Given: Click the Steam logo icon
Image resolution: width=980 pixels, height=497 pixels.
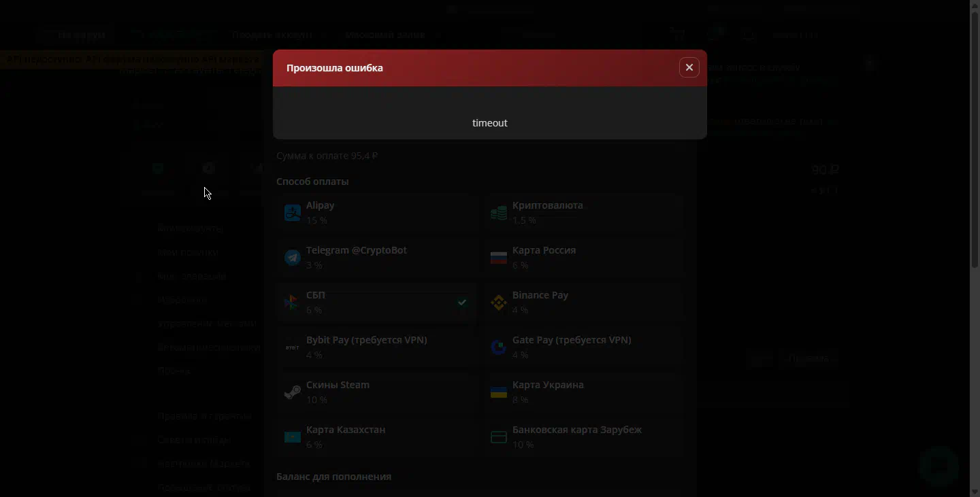Looking at the screenshot, I should (292, 392).
